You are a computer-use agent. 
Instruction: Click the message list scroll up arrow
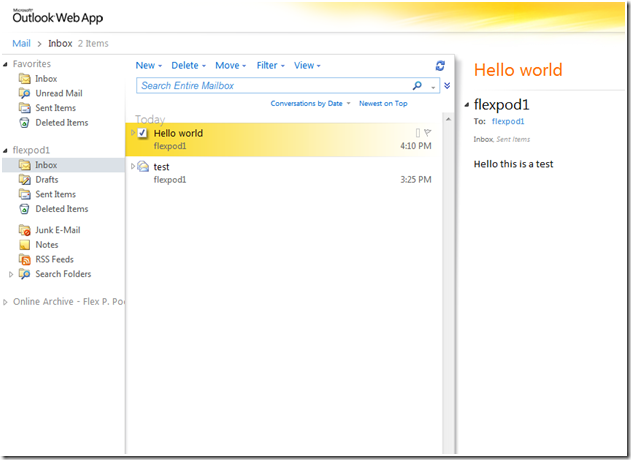tap(448, 119)
